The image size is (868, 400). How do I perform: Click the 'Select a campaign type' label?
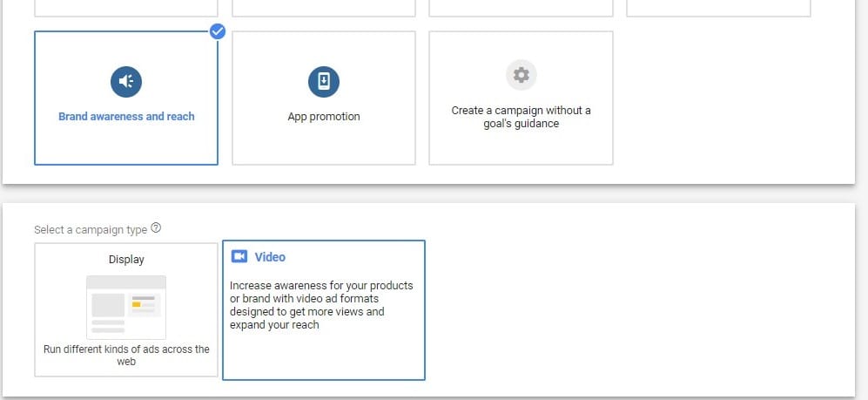point(91,229)
